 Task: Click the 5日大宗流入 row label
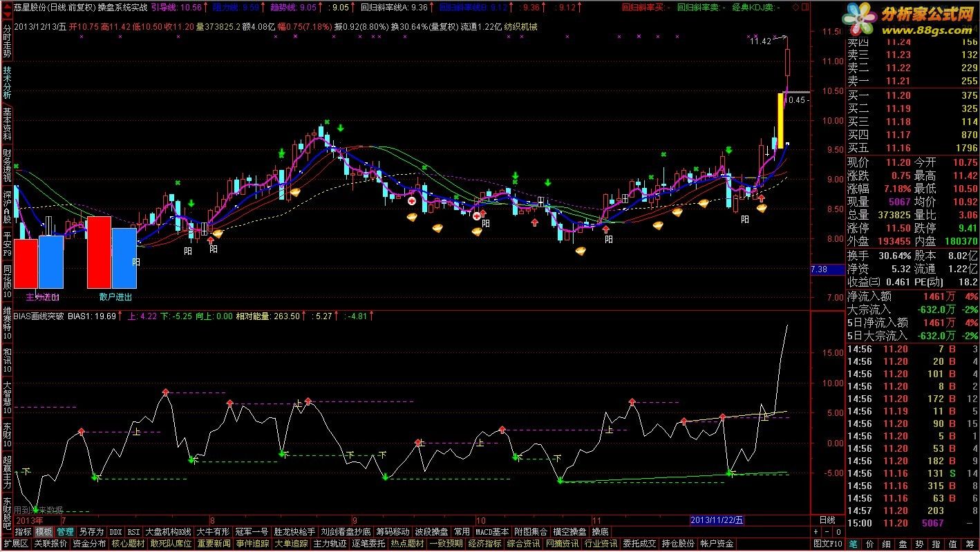[x=877, y=336]
